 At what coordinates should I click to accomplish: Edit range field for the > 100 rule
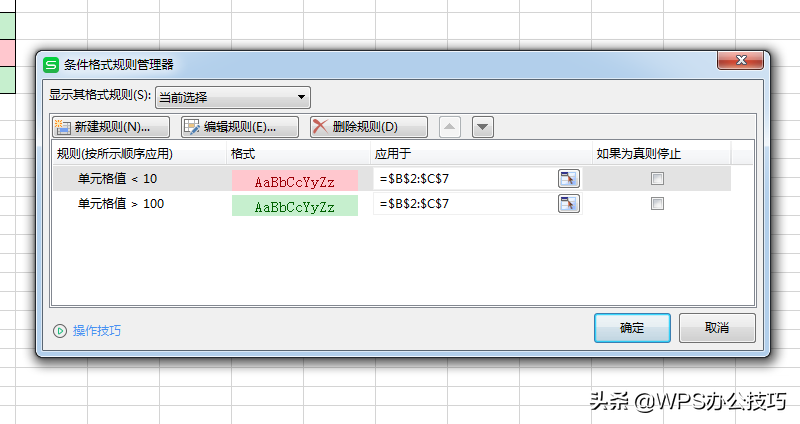pos(465,204)
